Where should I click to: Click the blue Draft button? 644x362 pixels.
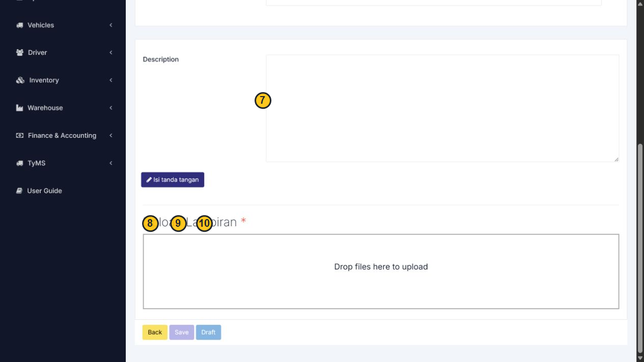click(x=208, y=333)
